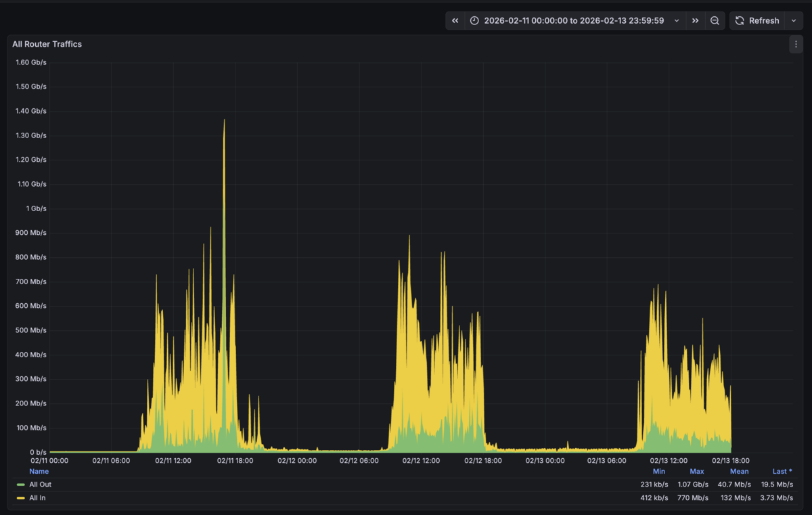
Task: Click the 19.5 Mb/s last value
Action: click(x=777, y=485)
